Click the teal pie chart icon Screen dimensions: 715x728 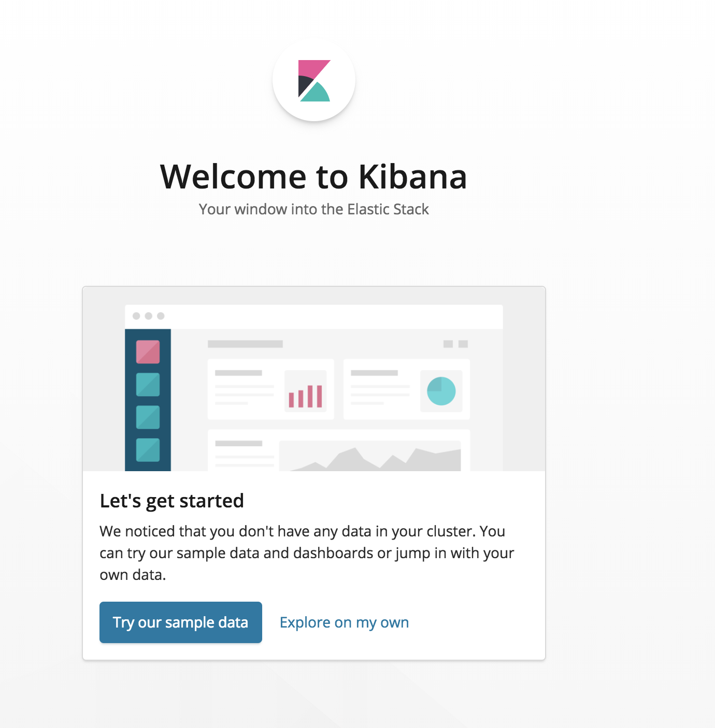click(x=441, y=391)
